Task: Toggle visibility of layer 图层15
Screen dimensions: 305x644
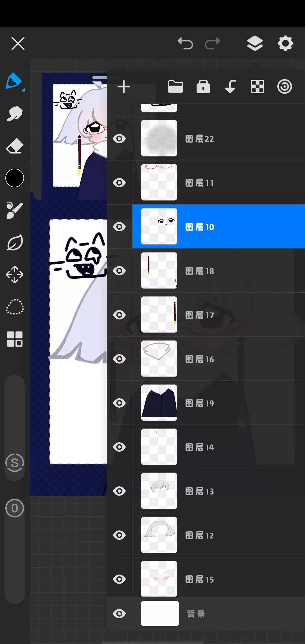Action: pyautogui.click(x=119, y=579)
